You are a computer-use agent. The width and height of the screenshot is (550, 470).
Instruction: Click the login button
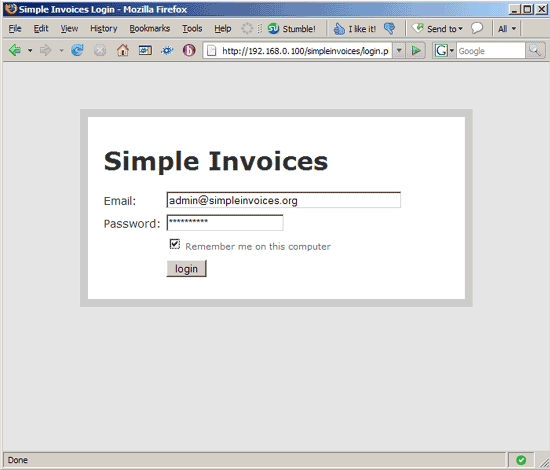pyautogui.click(x=186, y=269)
